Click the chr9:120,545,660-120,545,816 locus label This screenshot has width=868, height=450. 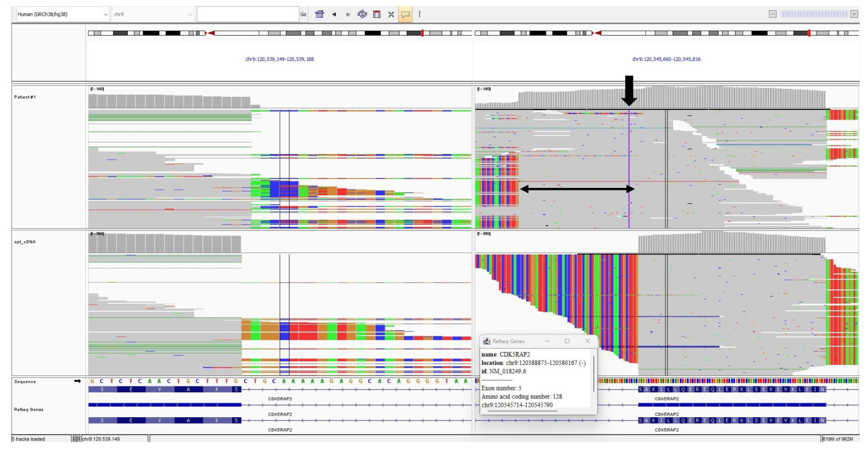pos(666,59)
